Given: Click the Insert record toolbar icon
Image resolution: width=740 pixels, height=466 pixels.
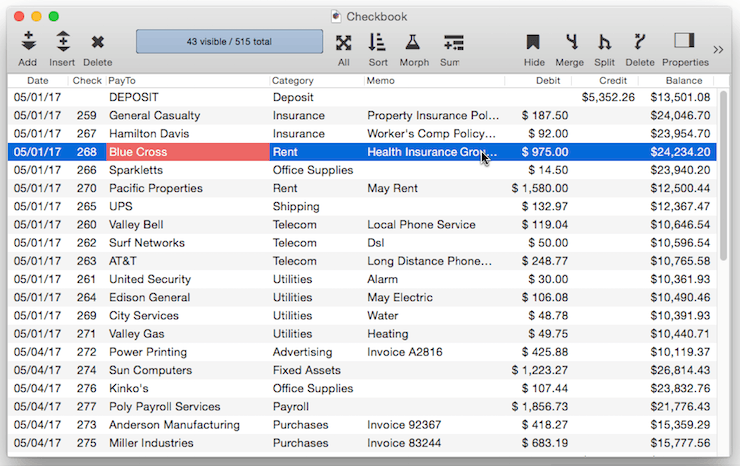Looking at the screenshot, I should tap(63, 42).
